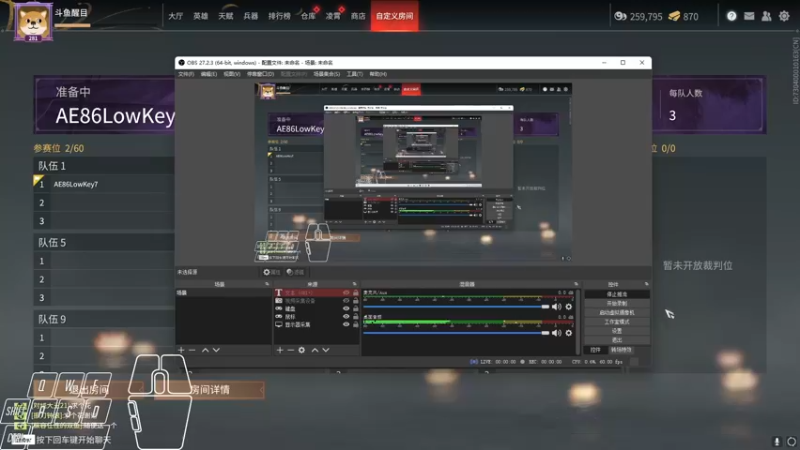Toggle visibility eye of the 鼠标 source
Viewport: 800px width, 450px height.
point(346,317)
